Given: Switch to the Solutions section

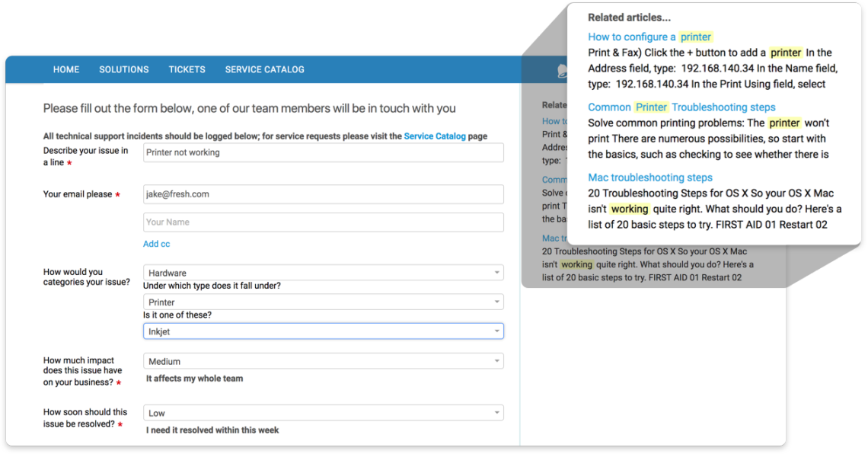Looking at the screenshot, I should (123, 69).
